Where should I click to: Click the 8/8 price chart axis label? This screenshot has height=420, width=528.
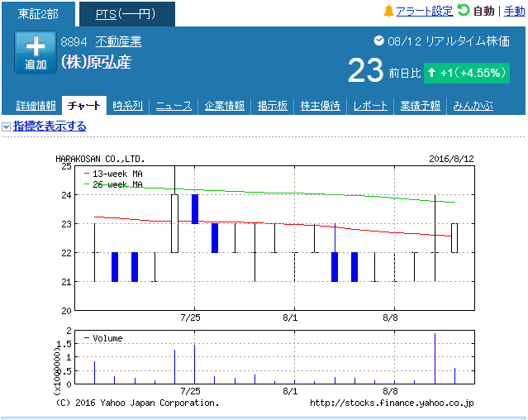pos(390,317)
